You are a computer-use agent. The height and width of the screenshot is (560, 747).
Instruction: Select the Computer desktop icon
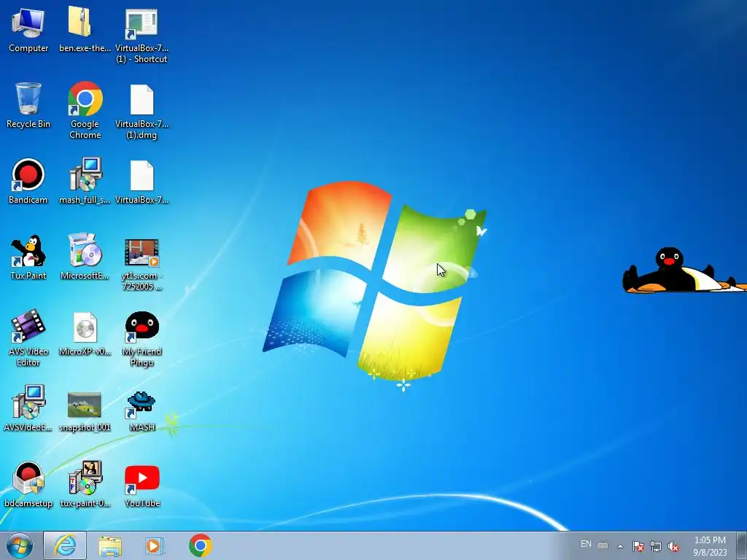click(x=28, y=29)
